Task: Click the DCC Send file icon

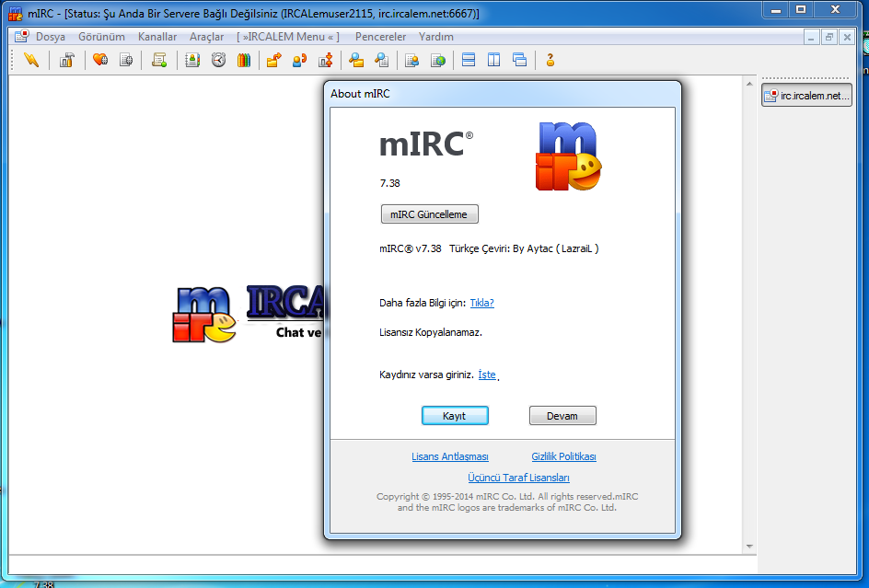Action: coord(273,60)
